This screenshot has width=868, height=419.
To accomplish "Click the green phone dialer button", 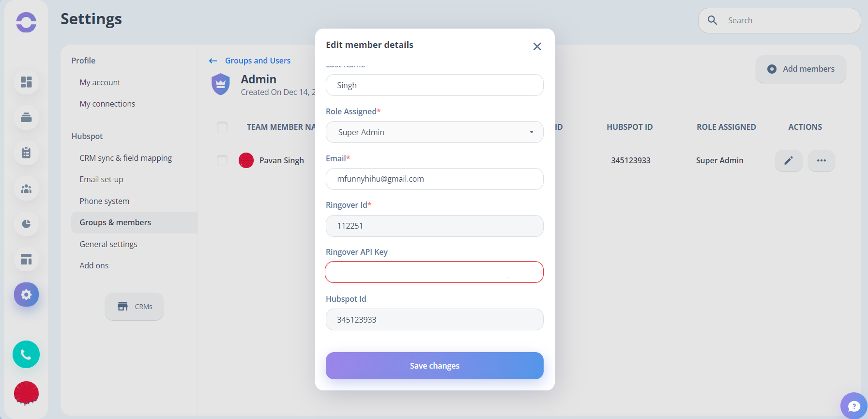I will click(26, 355).
